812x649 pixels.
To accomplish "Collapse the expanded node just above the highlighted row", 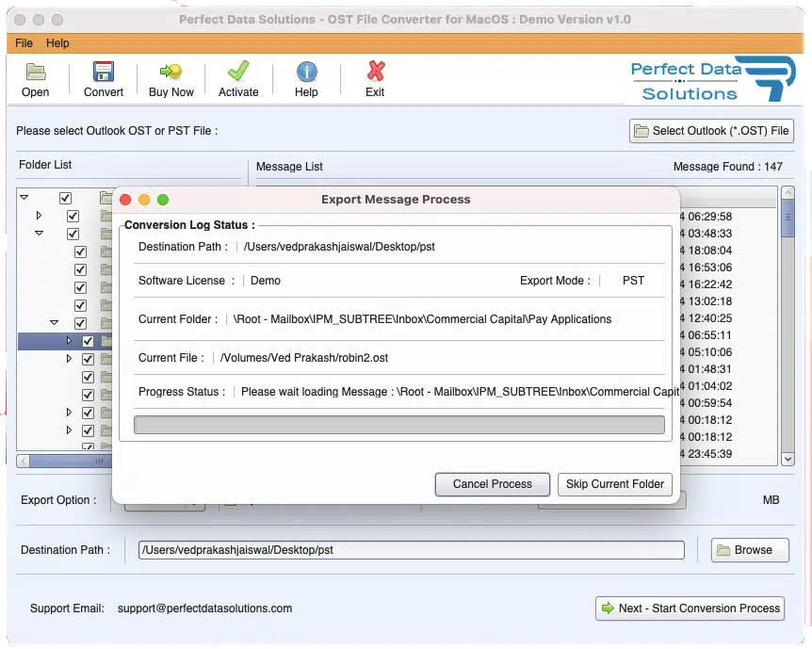I will point(54,323).
